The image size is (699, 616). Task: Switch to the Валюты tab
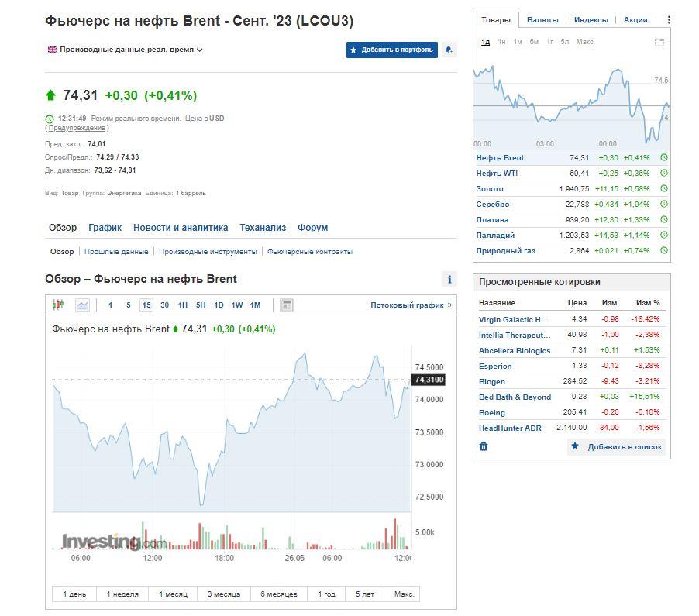click(x=542, y=20)
